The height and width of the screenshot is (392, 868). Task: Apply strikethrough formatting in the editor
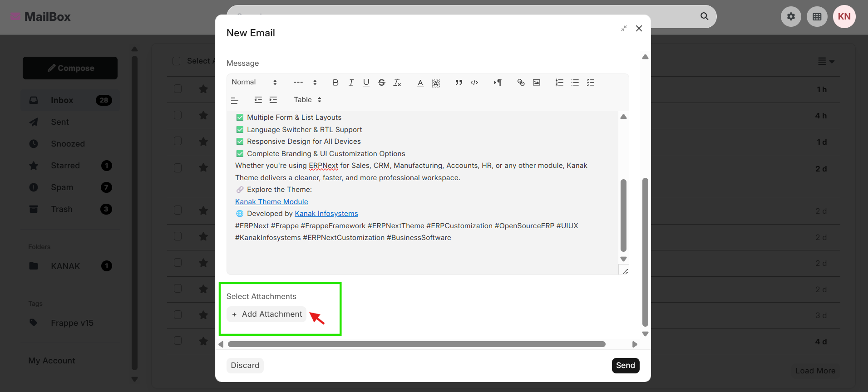(382, 83)
